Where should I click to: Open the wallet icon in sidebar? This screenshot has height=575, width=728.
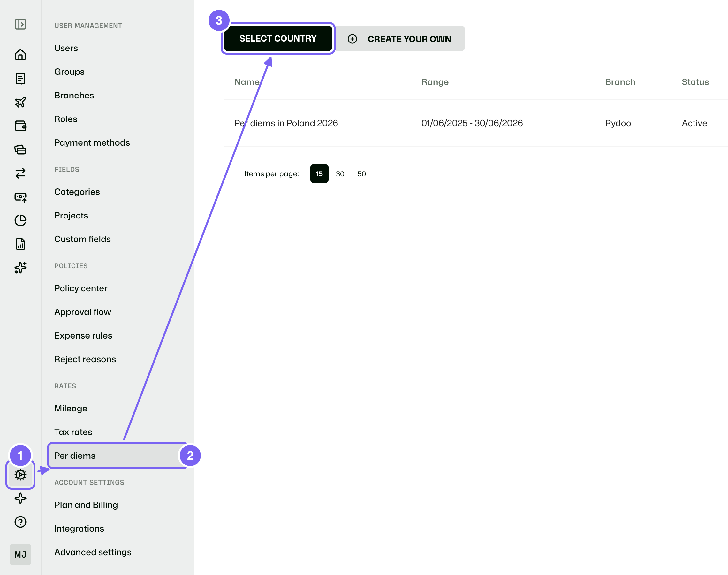[20, 126]
